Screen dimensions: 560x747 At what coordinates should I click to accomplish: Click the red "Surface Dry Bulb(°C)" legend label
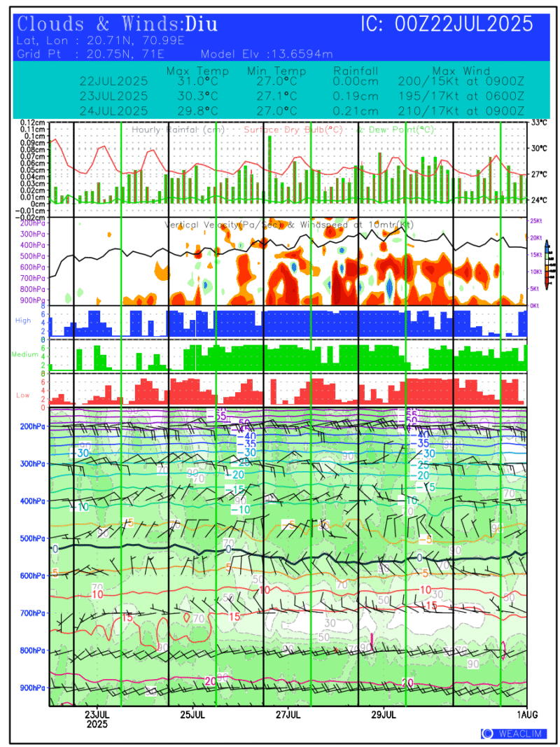click(x=293, y=130)
